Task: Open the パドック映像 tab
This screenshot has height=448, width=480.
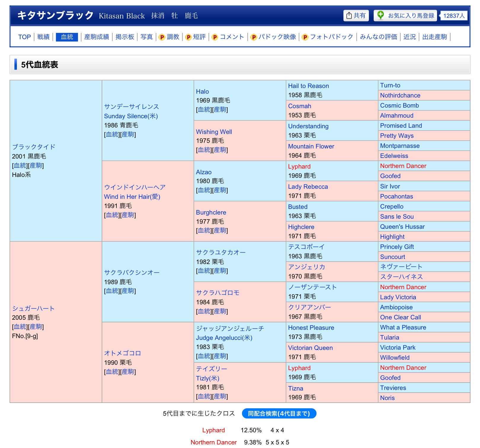Action: pyautogui.click(x=277, y=37)
